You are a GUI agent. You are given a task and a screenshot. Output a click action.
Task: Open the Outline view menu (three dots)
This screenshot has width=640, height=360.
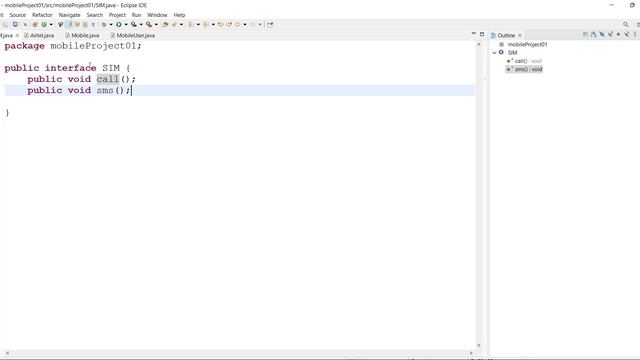(635, 35)
